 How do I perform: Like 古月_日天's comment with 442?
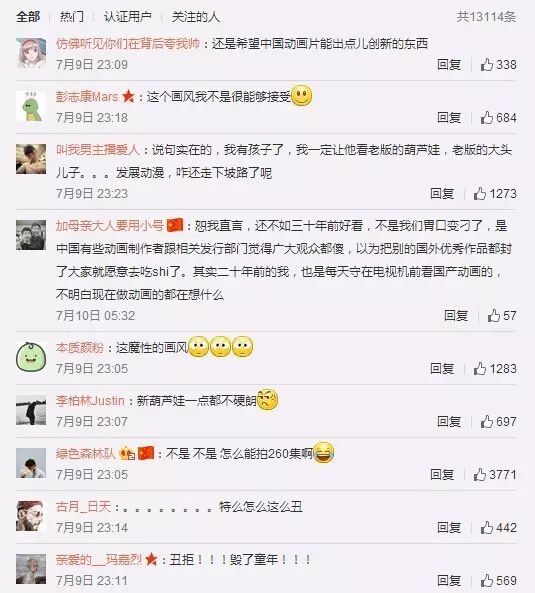(x=487, y=528)
